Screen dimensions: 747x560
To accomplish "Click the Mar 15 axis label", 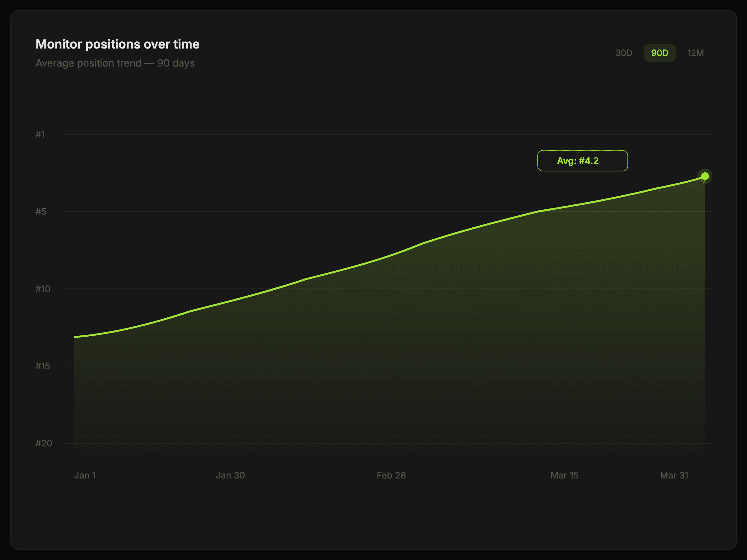I will tap(564, 475).
